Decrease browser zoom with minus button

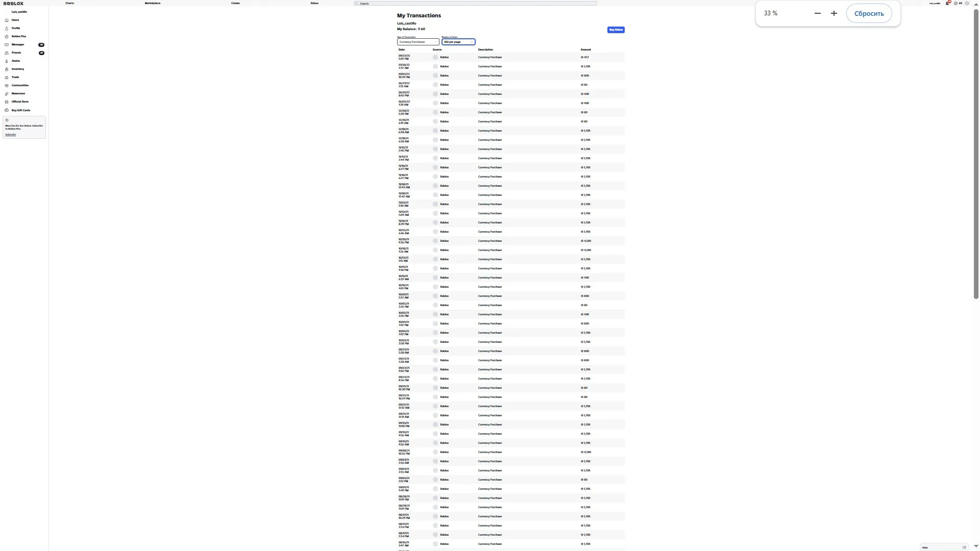click(x=818, y=13)
